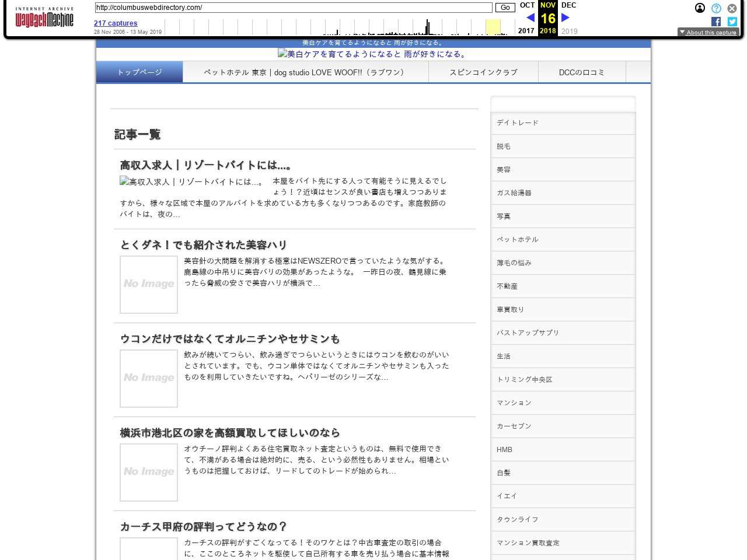
Task: Share capture on Twitter
Action: pyautogui.click(x=732, y=22)
